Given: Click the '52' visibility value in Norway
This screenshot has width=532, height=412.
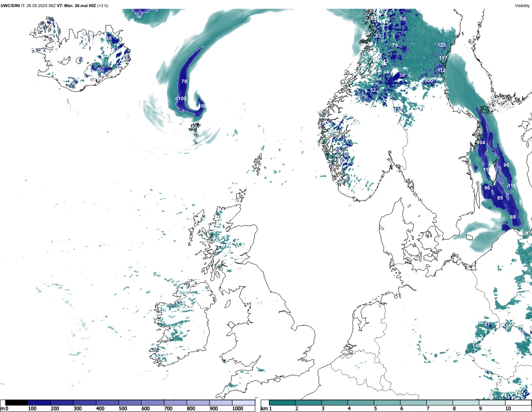Looking at the screenshot, I should point(373,90).
